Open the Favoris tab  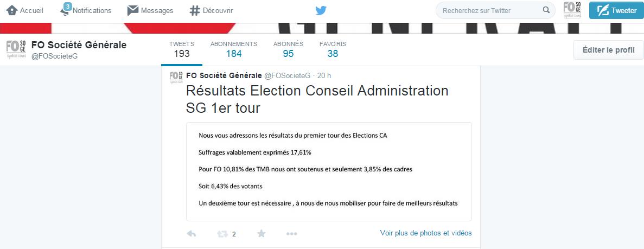[333, 49]
